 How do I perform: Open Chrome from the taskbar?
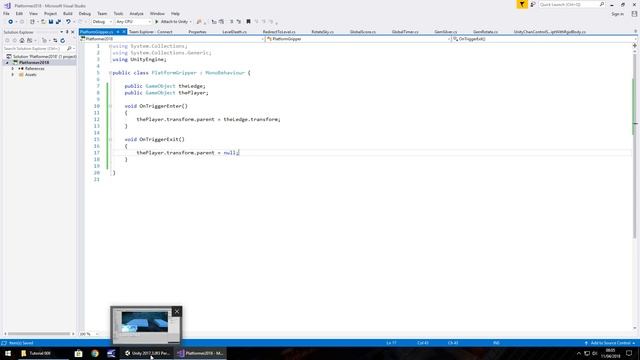coord(95,353)
